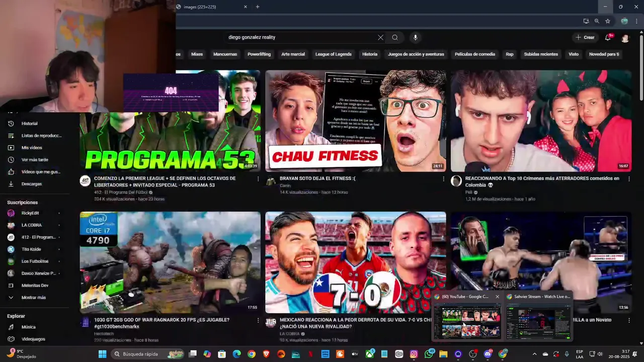Viewport: 644px width, 362px height.
Task: Play the Chile 7-0 Mexico thumbnail
Action: pyautogui.click(x=355, y=262)
